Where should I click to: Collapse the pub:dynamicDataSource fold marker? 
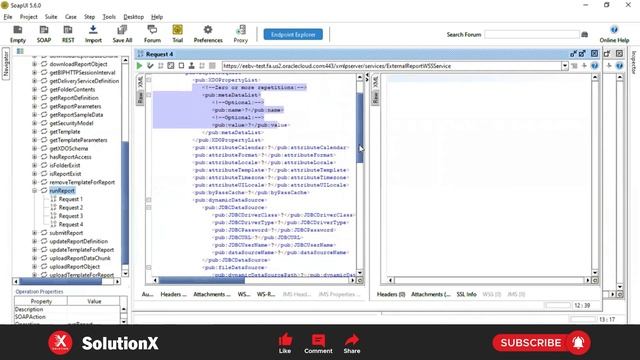click(149, 200)
